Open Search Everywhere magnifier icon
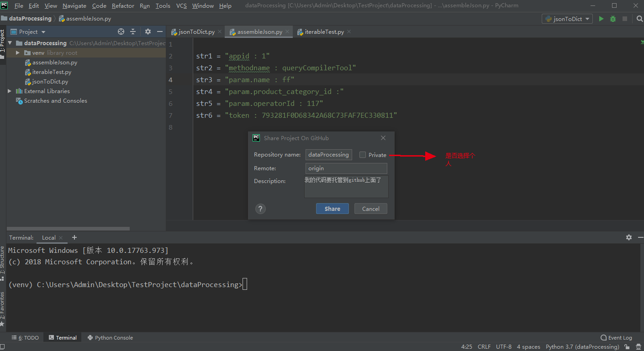This screenshot has width=644, height=351. [x=639, y=19]
